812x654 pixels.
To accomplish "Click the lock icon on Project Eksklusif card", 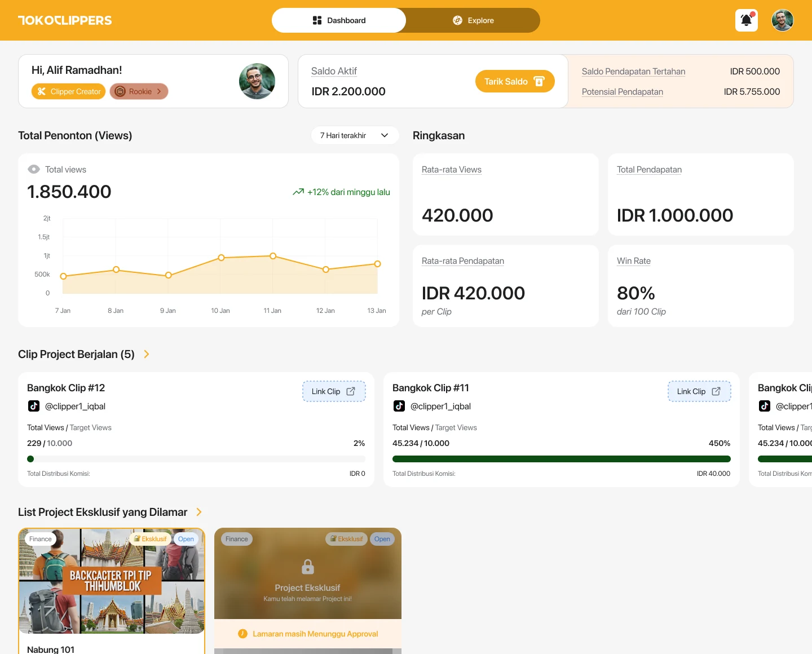I will pyautogui.click(x=308, y=567).
